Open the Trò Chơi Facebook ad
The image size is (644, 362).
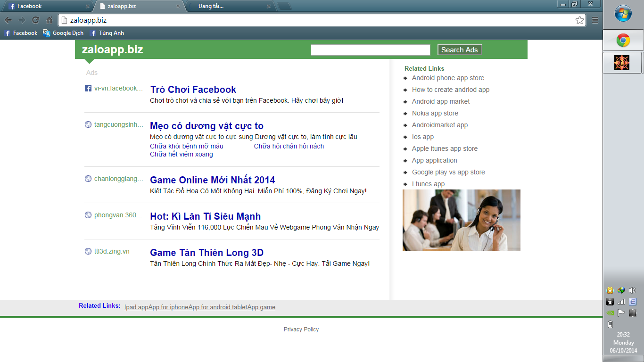193,90
